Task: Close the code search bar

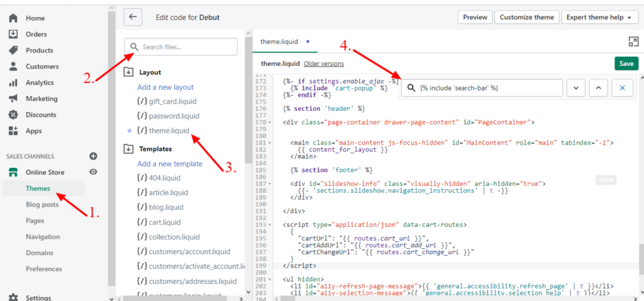Action: [x=622, y=88]
